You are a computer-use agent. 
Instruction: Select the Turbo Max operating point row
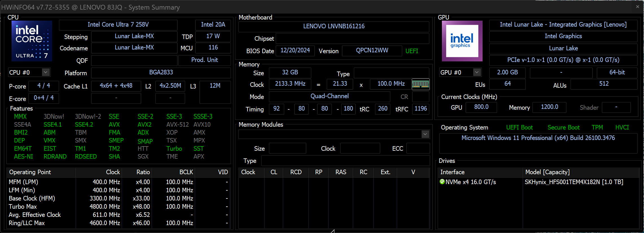pyautogui.click(x=119, y=207)
